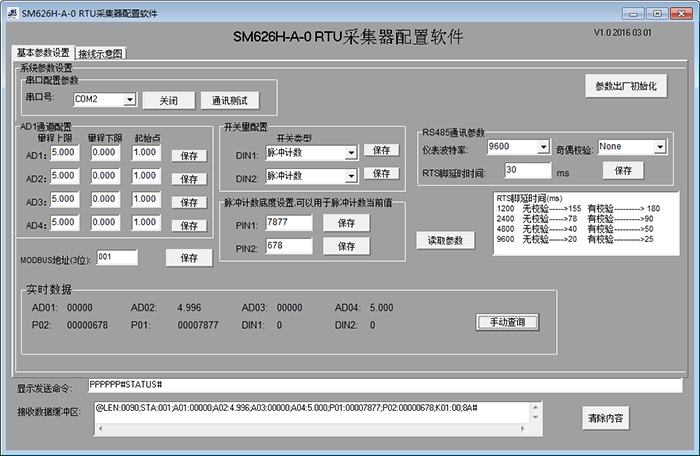Viewport: 700px width, 456px height.
Task: Click the 参数出厂初始化 button
Action: pyautogui.click(x=626, y=86)
